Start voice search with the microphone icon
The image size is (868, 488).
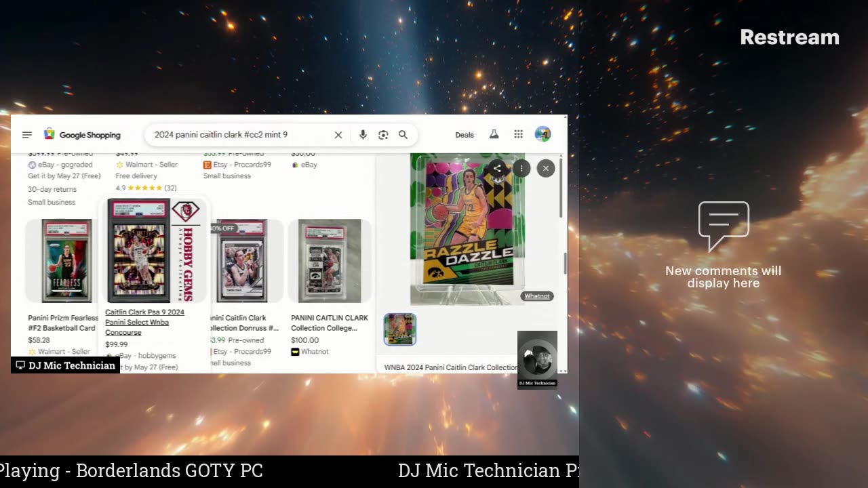[x=363, y=135]
